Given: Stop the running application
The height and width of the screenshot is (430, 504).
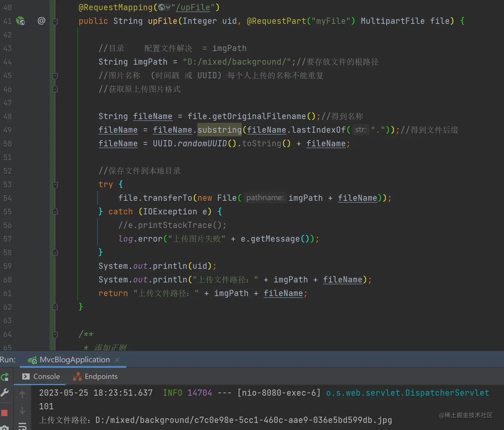Looking at the screenshot, I should [5, 413].
